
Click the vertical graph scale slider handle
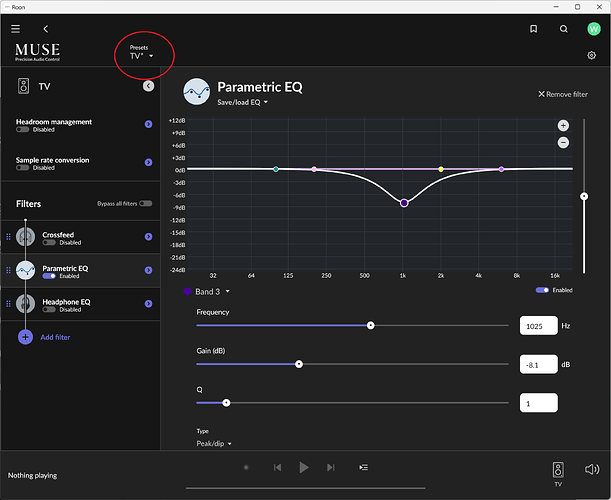[584, 196]
